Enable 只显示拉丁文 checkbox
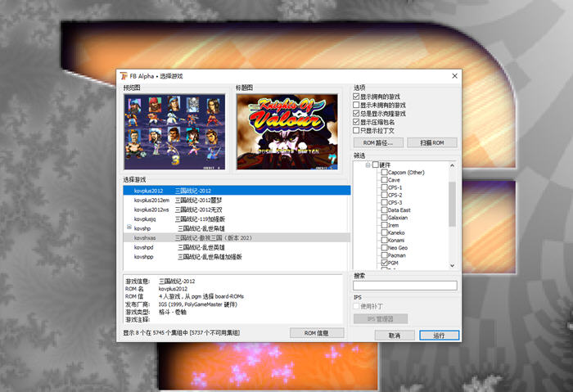The image size is (573, 392). (x=356, y=130)
